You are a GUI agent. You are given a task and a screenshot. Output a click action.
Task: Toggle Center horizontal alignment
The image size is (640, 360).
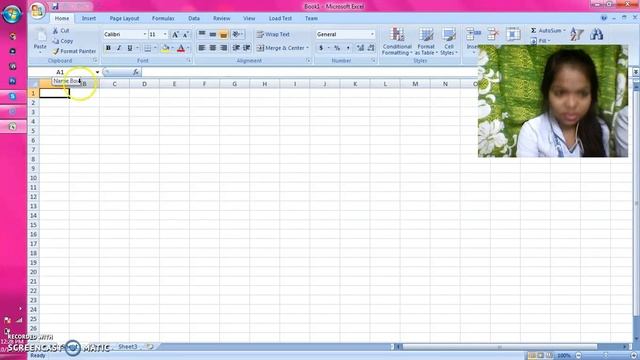click(x=213, y=48)
